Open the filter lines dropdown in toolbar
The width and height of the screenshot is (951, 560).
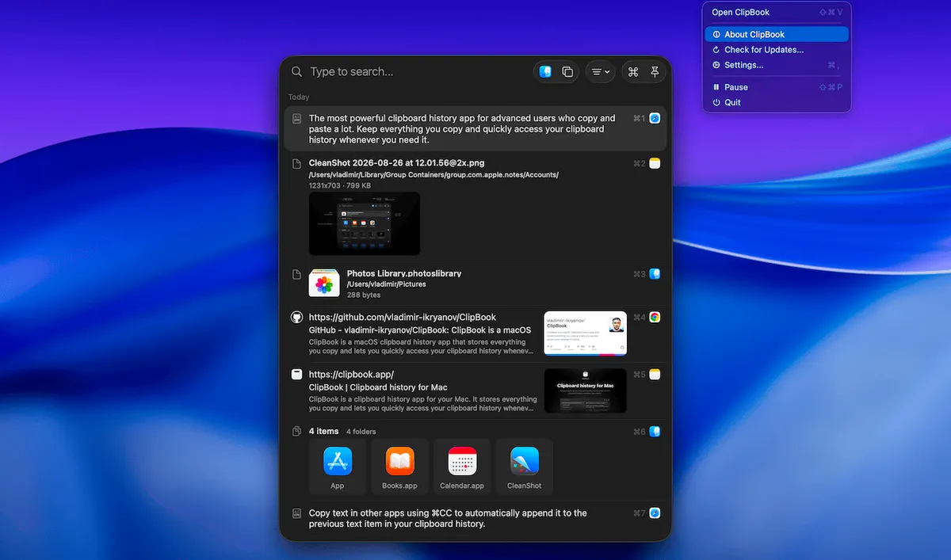pyautogui.click(x=600, y=71)
